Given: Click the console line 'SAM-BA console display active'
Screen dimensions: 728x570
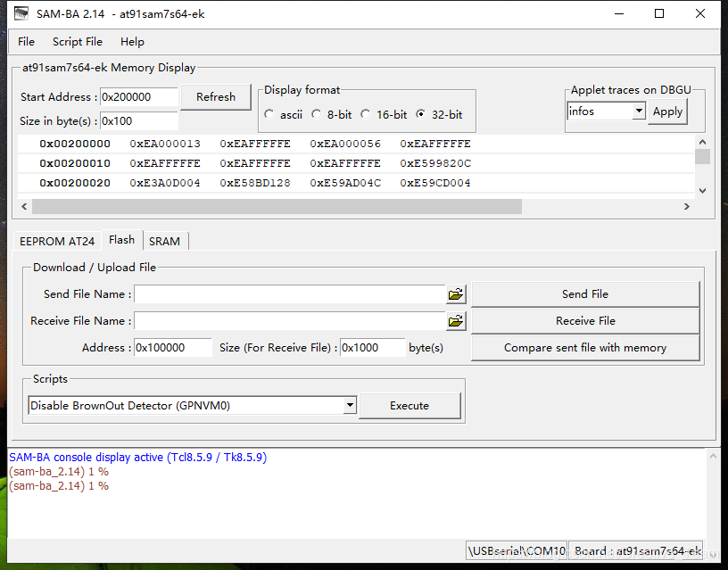Looking at the screenshot, I should click(x=138, y=458).
